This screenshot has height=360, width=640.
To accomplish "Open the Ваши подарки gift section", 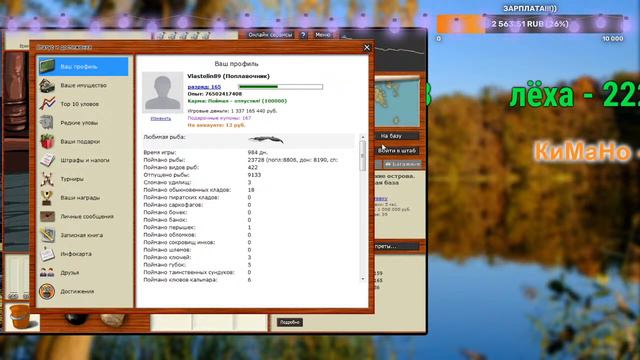I will (83, 142).
